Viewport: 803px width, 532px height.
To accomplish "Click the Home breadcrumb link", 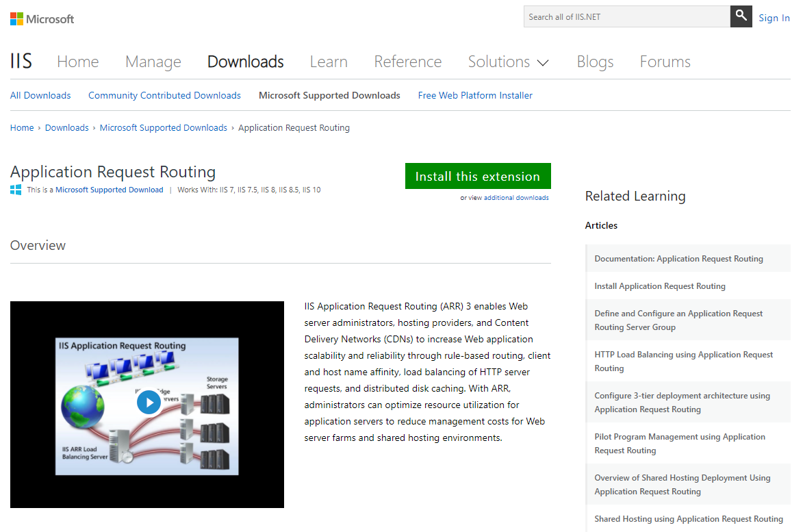I will (22, 127).
